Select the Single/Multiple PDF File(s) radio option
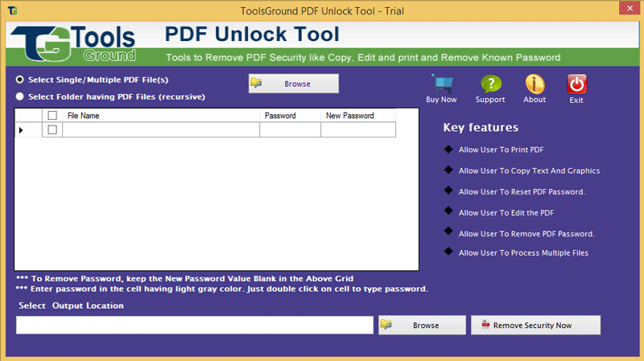Image resolution: width=644 pixels, height=361 pixels. (19, 80)
